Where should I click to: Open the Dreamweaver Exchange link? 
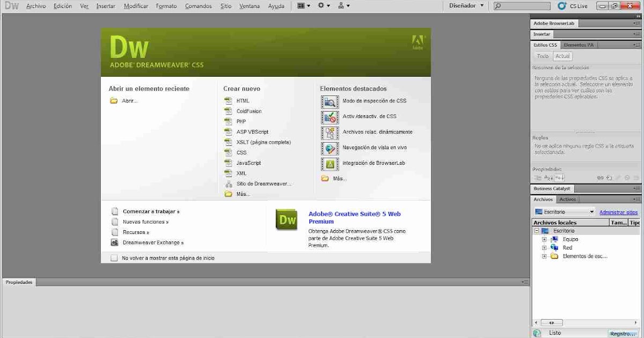153,243
